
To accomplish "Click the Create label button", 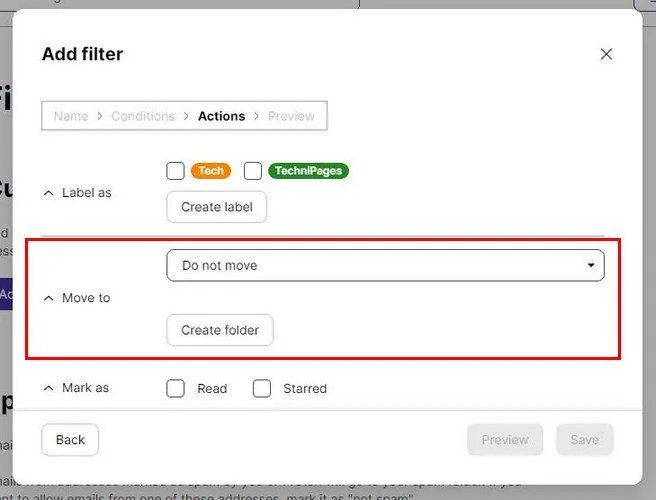I will [217, 207].
